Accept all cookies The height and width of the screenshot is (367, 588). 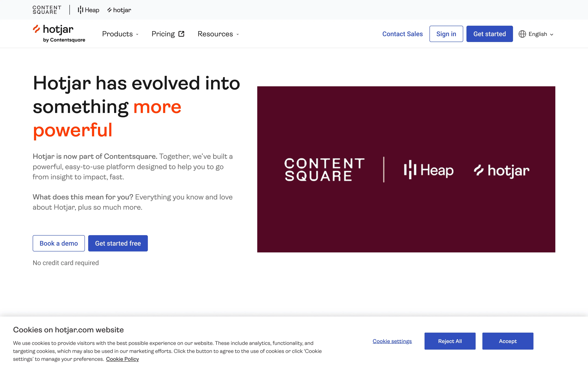click(x=508, y=341)
